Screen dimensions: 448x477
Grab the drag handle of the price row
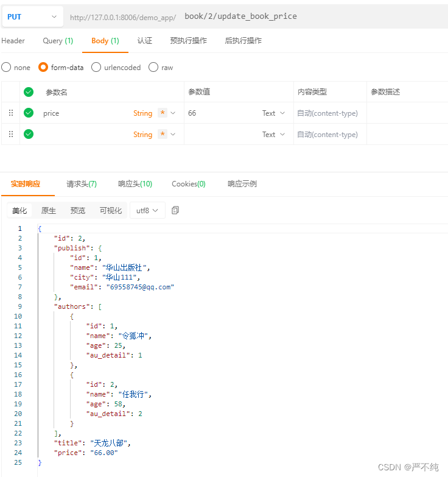point(11,113)
